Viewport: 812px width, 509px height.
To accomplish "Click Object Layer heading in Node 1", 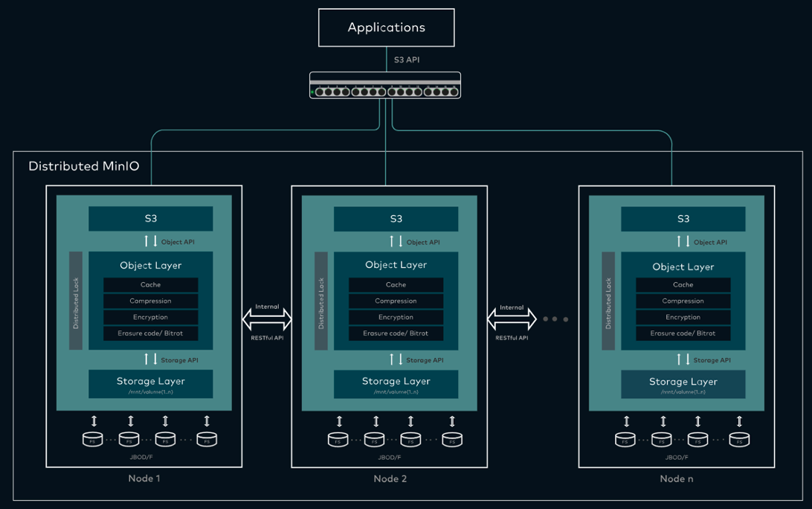I will (x=151, y=266).
